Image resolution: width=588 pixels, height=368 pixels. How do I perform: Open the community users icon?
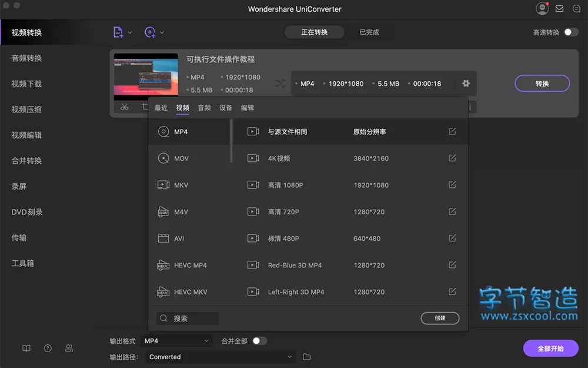(69, 348)
